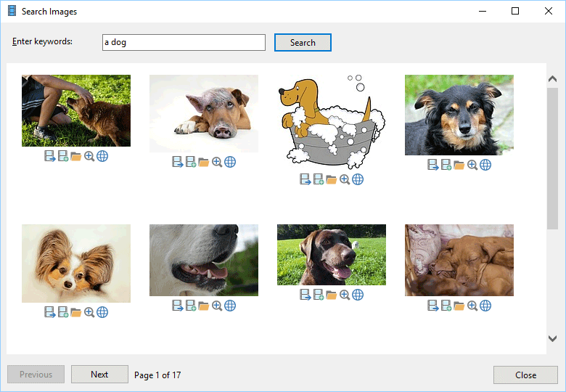Click the magnifier icon under the boy petting dog photo
Screen dimensions: 566x392
coord(89,156)
